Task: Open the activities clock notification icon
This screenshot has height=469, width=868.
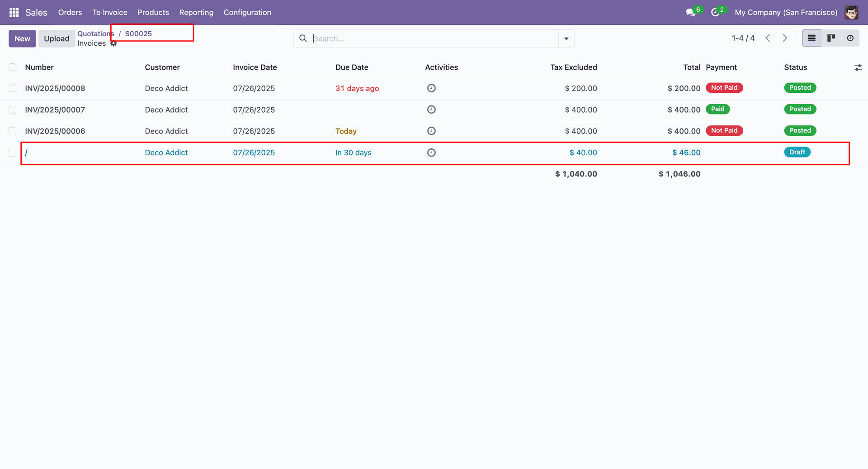Action: pyautogui.click(x=715, y=13)
